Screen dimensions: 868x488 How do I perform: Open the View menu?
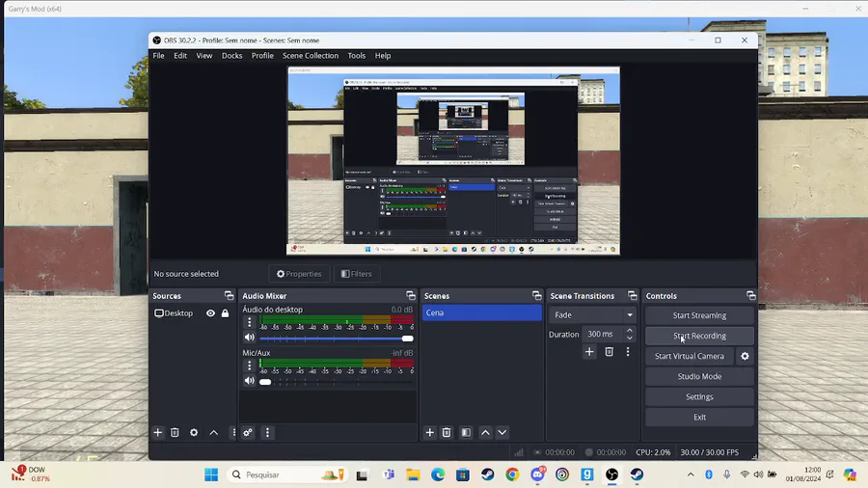click(204, 56)
